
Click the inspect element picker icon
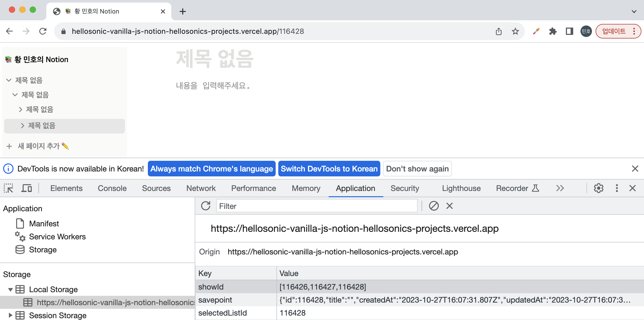click(x=8, y=188)
